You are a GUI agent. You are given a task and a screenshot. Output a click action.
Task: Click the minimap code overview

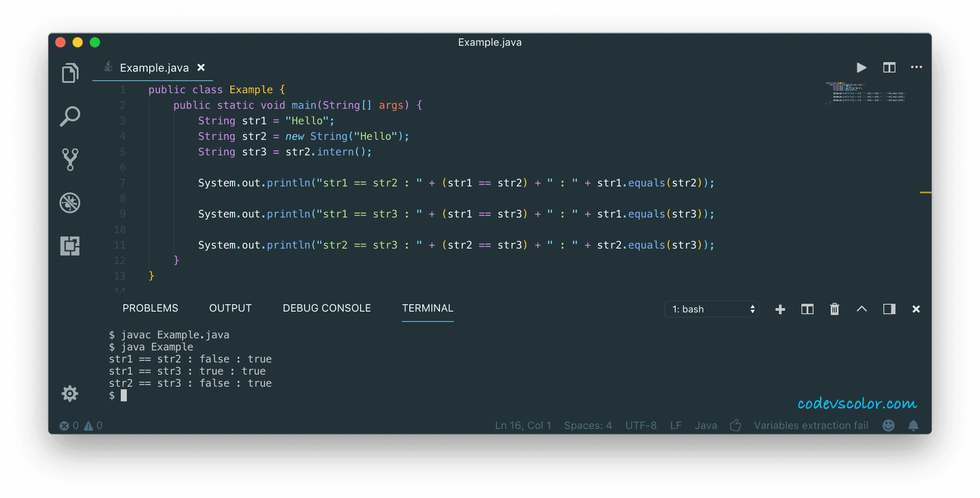(x=865, y=93)
